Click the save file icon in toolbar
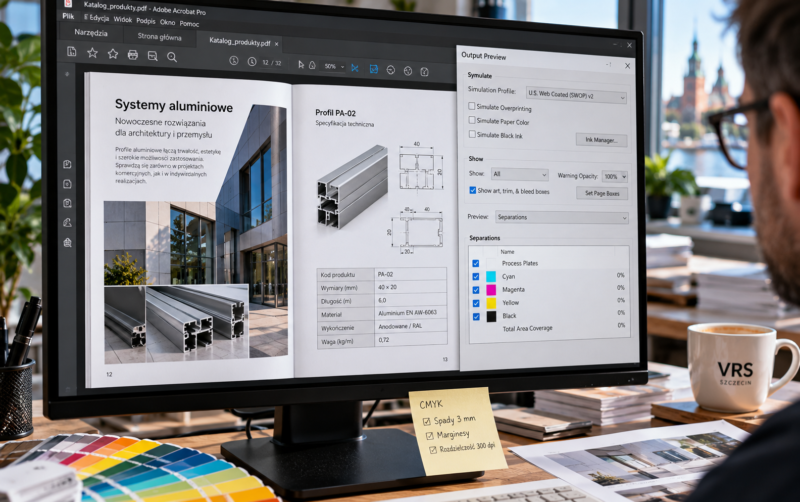The height and width of the screenshot is (502, 800). tap(71, 51)
